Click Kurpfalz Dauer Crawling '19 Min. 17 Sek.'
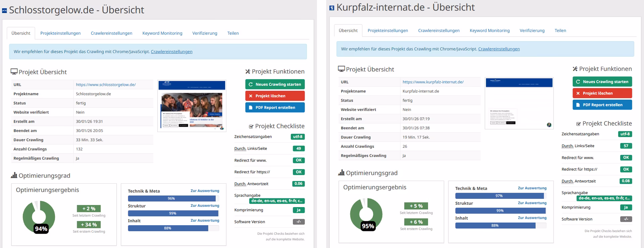 (416, 137)
